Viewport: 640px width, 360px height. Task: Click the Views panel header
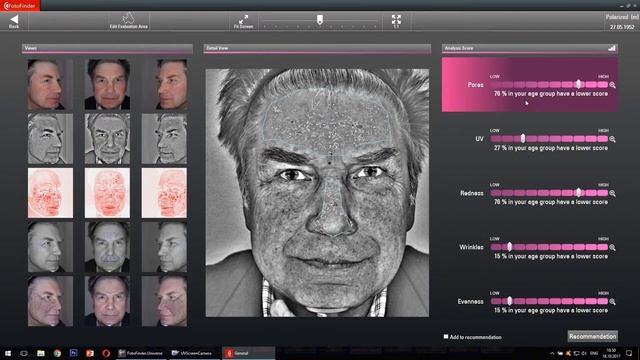107,49
